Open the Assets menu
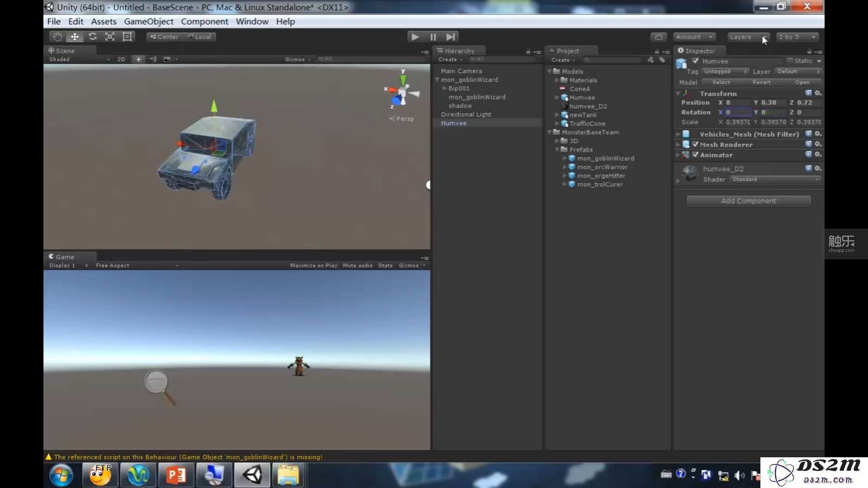This screenshot has width=868, height=488. click(104, 21)
